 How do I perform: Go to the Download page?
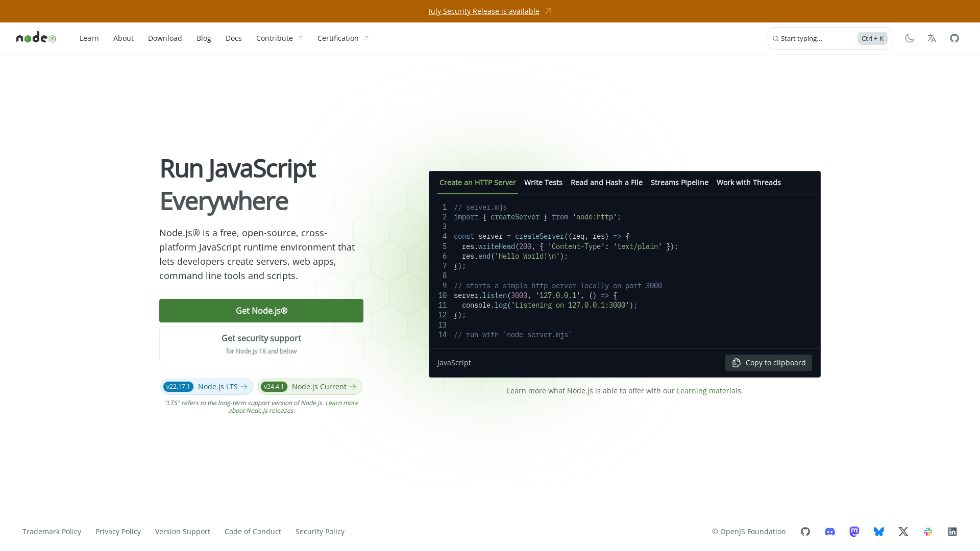[x=165, y=38]
